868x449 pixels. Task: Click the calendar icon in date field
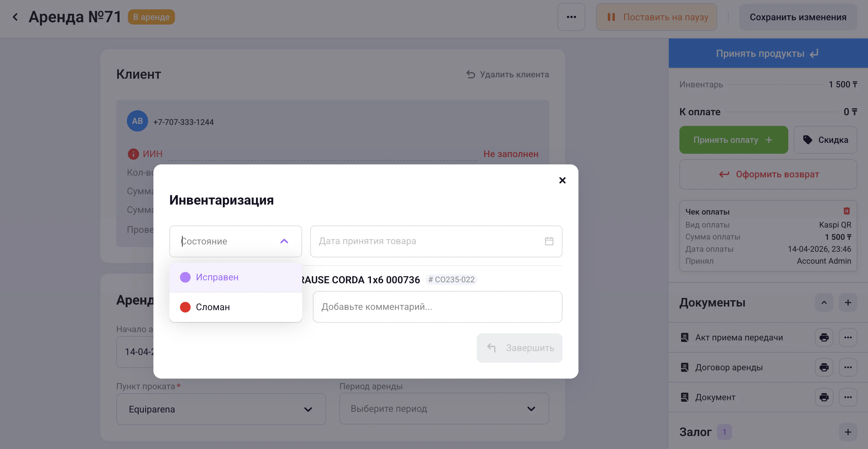549,241
